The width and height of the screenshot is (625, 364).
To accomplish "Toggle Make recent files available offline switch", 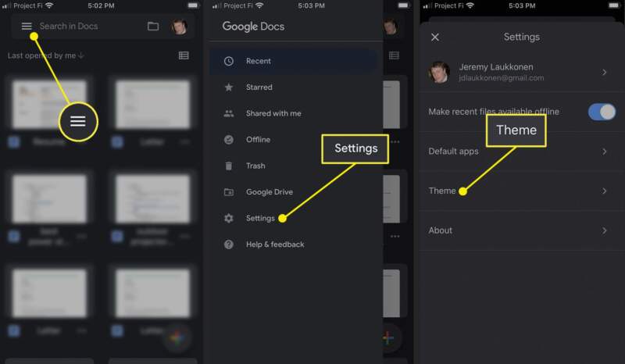I will click(602, 112).
